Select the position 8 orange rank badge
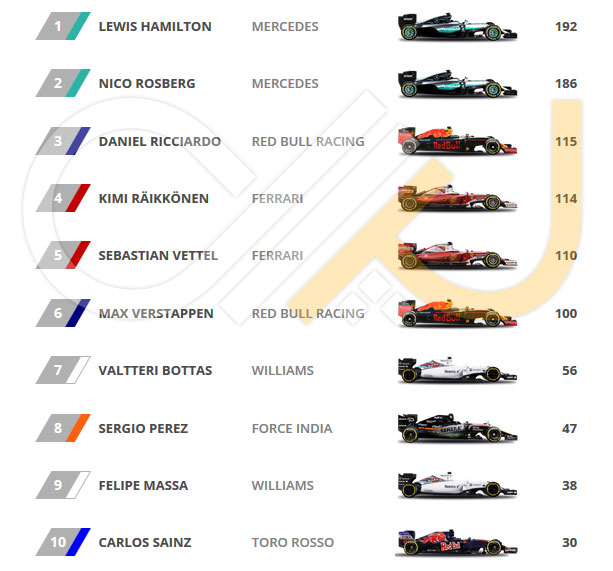The image size is (613, 571). [x=63, y=428]
